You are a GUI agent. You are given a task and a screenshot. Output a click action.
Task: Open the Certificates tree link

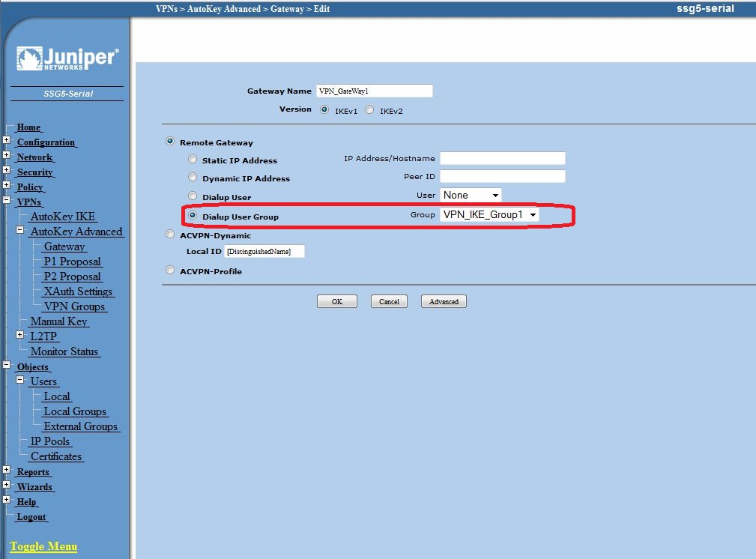point(56,456)
